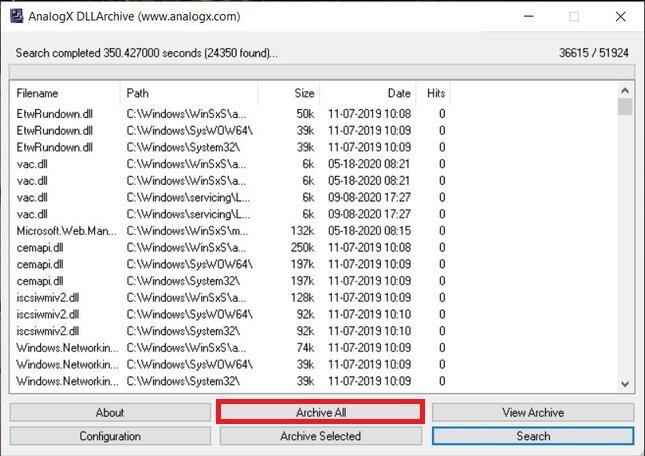Image resolution: width=645 pixels, height=456 pixels.
Task: Click the search completed status text
Action: click(146, 53)
